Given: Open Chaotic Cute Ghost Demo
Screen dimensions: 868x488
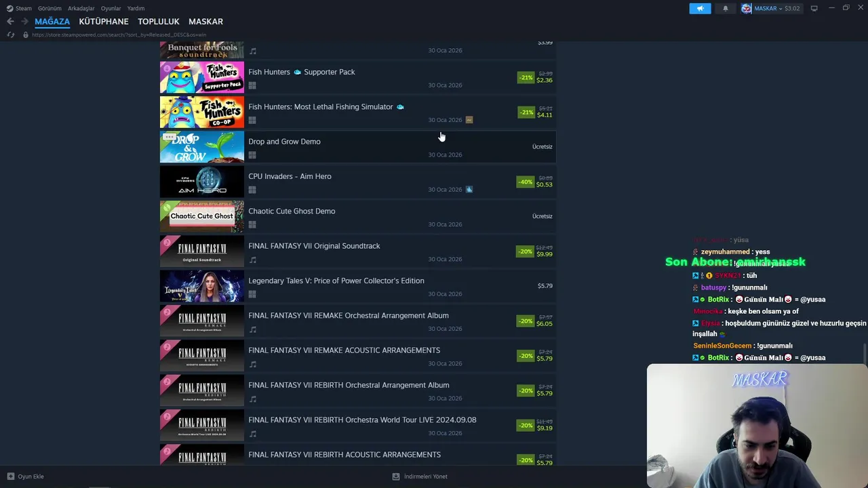Looking at the screenshot, I should (292, 211).
